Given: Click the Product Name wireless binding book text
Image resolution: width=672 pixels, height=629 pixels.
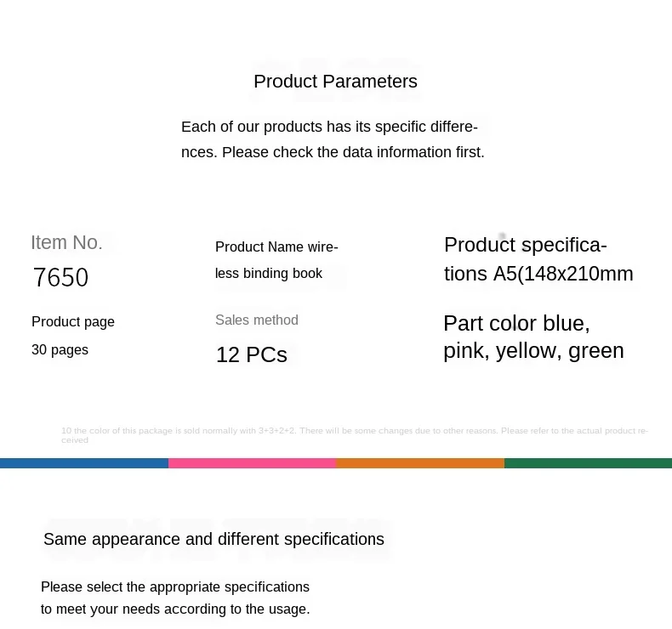Looking at the screenshot, I should [276, 260].
